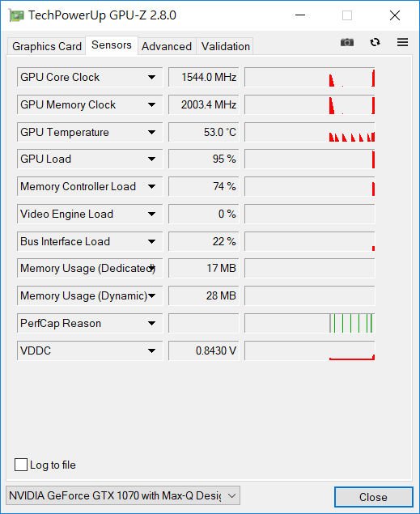Select the NVIDIA GeForce GTX 1070 device dropdown
Image resolution: width=420 pixels, height=514 pixels.
pyautogui.click(x=123, y=495)
